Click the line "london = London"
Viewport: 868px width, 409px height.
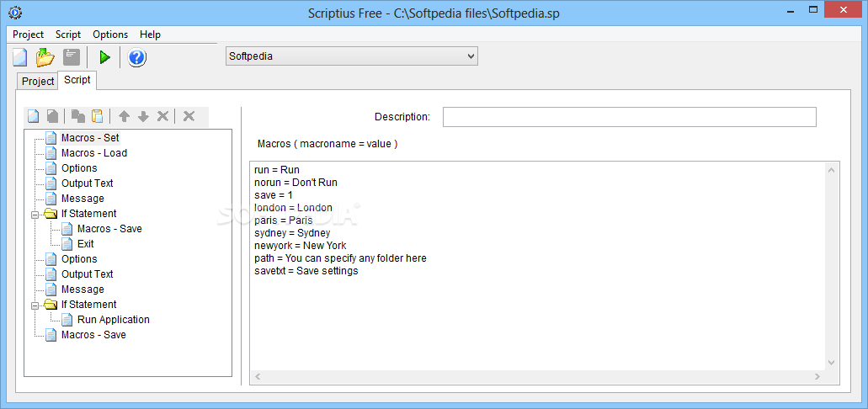point(293,208)
